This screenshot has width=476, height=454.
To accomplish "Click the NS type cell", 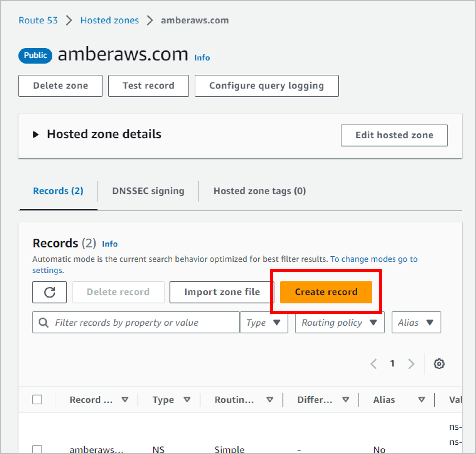I will click(x=158, y=450).
